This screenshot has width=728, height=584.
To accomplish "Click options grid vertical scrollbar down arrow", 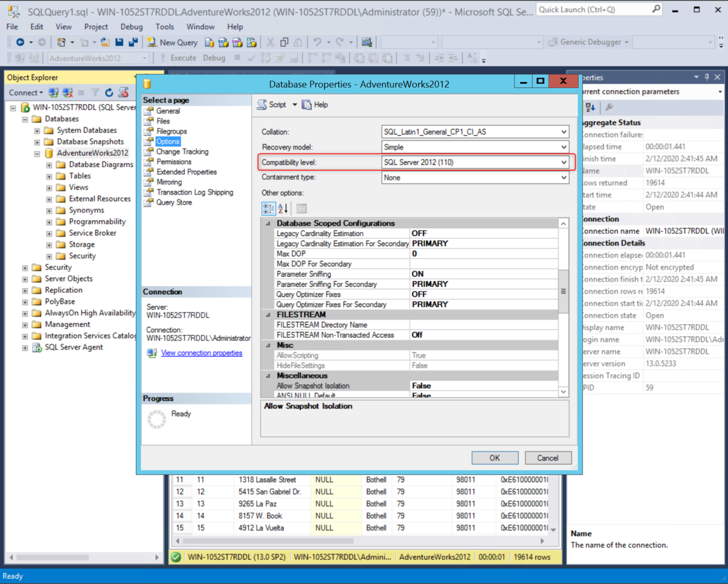I will pyautogui.click(x=564, y=392).
